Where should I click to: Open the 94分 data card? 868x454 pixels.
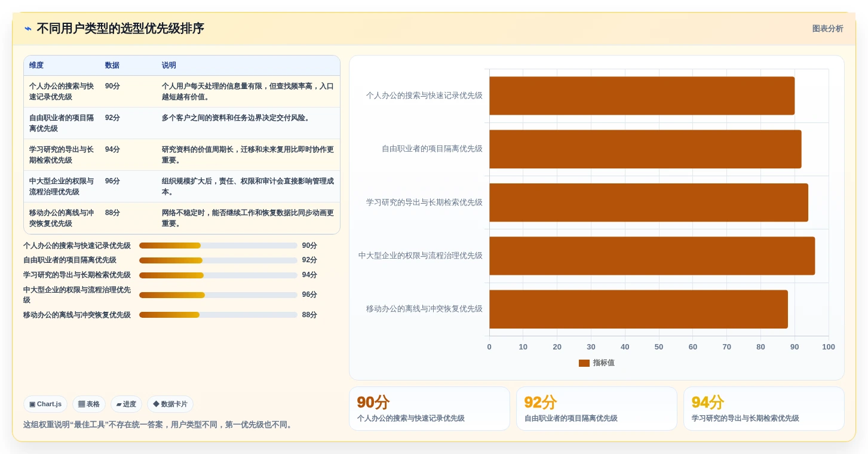coord(764,409)
